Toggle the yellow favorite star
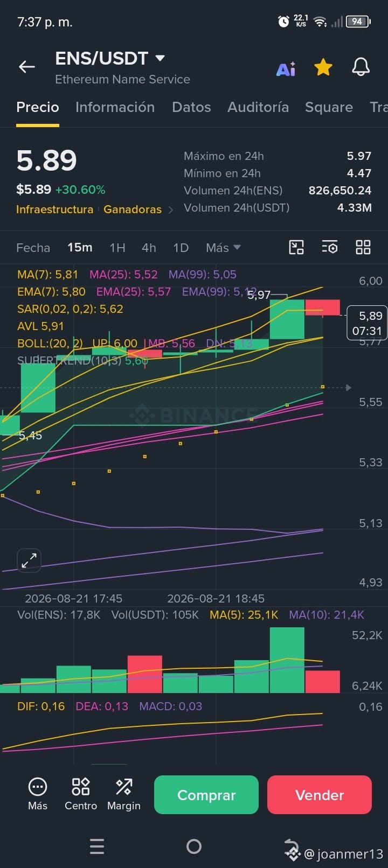 click(323, 67)
